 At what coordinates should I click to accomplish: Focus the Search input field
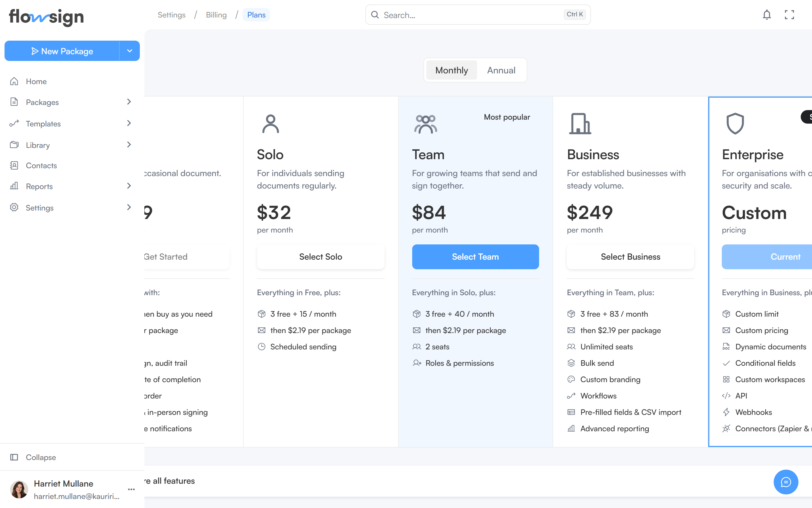click(x=478, y=15)
